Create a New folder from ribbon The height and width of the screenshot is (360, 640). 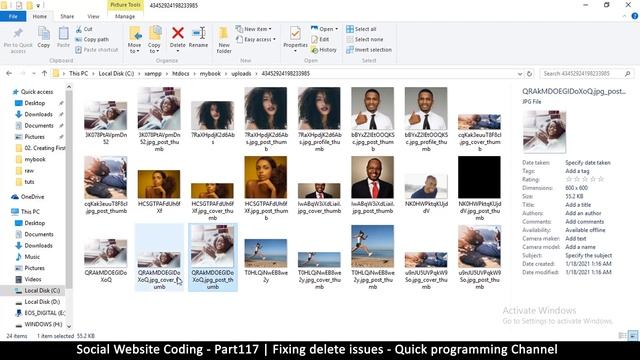pos(224,40)
